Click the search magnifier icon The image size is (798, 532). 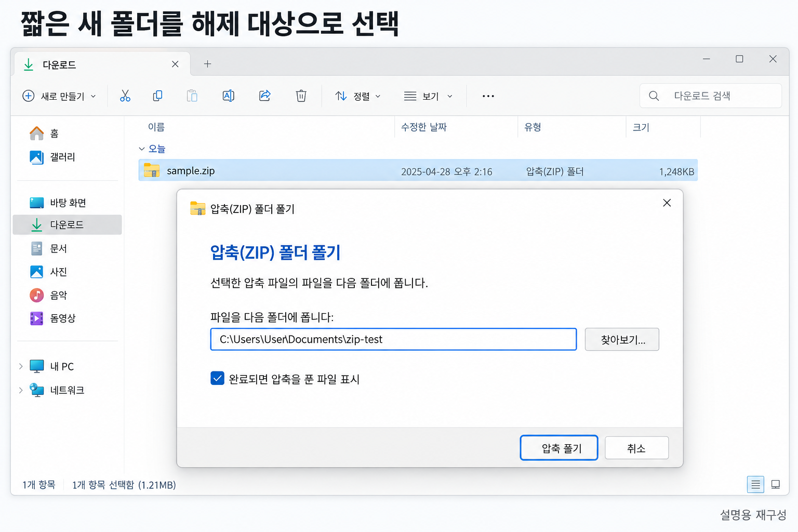[654, 96]
